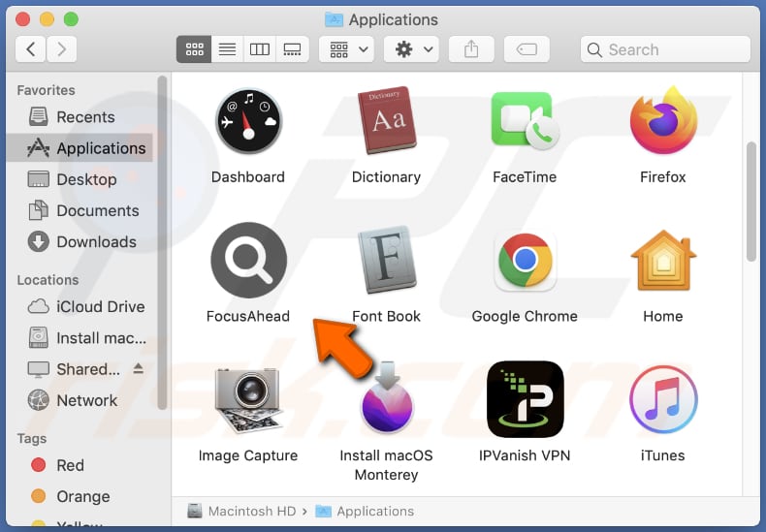The height and width of the screenshot is (532, 766).
Task: Click the Edit Tags toolbar button
Action: pos(527,49)
